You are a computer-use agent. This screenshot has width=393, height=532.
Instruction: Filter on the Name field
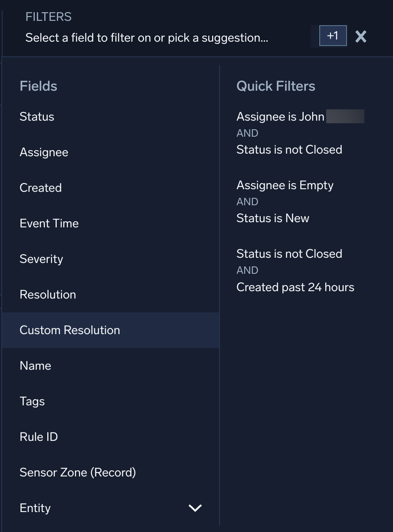35,365
